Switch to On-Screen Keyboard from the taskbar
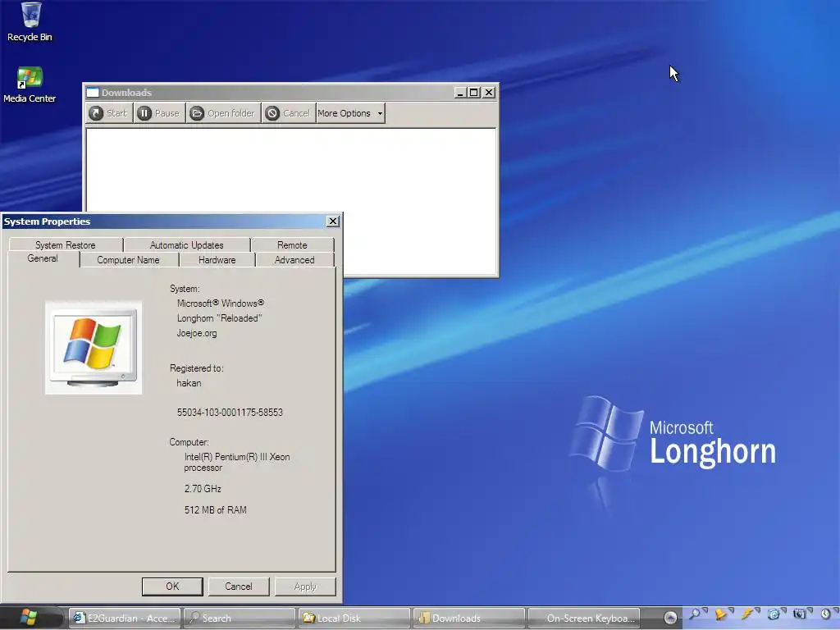 (x=584, y=619)
